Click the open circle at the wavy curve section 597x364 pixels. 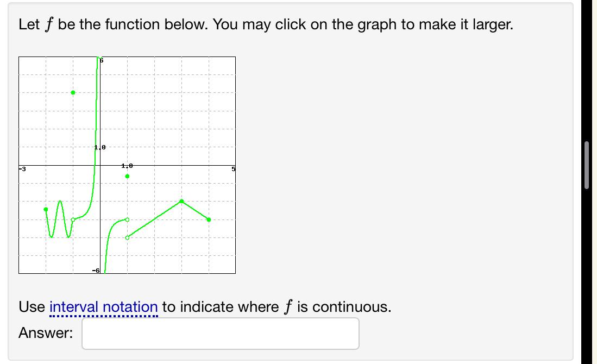[73, 219]
